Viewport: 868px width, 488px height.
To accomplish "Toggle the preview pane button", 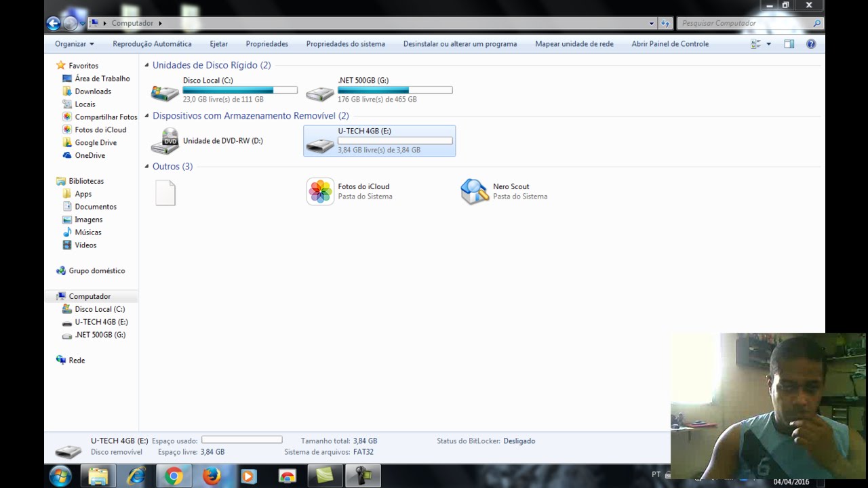I will pos(789,44).
